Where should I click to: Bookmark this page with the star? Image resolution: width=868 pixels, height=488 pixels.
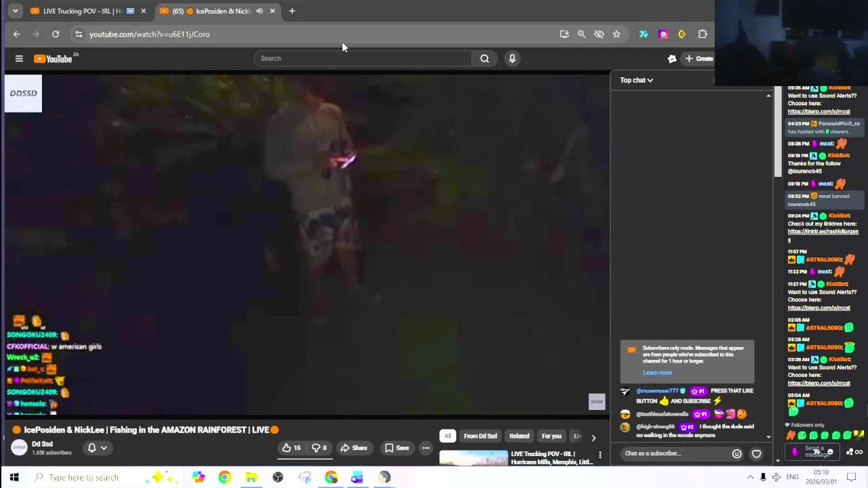click(x=616, y=34)
